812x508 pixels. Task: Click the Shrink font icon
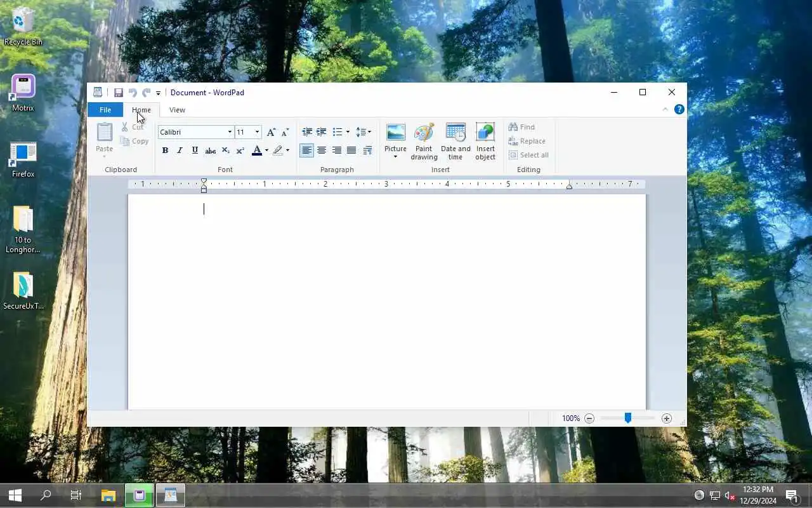click(285, 132)
